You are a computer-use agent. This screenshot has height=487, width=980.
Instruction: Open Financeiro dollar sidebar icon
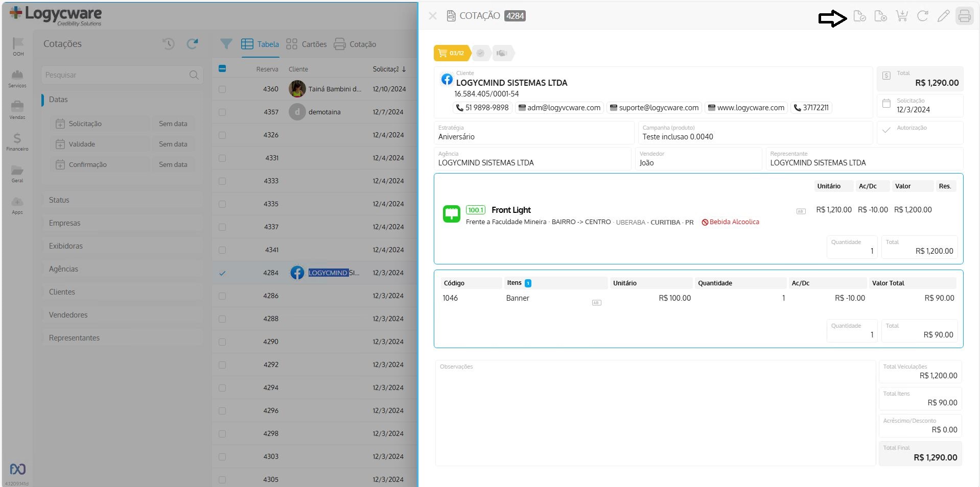[x=17, y=142]
